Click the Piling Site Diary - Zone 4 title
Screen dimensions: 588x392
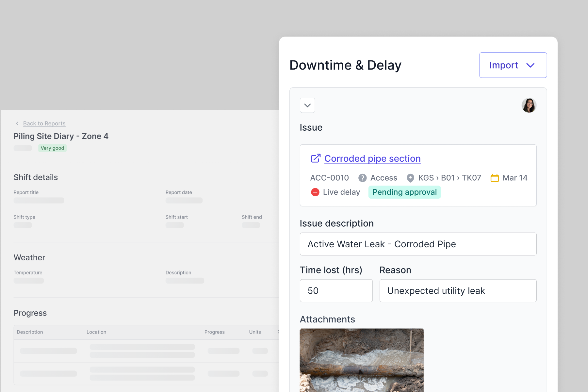click(x=61, y=136)
